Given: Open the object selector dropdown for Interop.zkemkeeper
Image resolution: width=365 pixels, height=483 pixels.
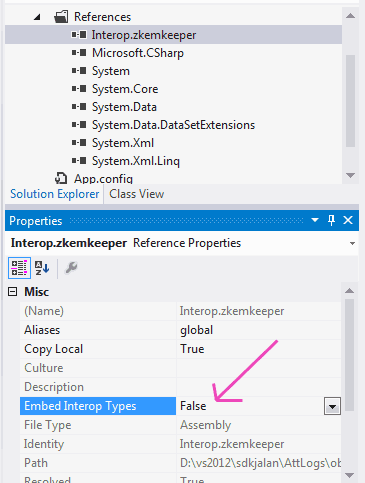Looking at the screenshot, I should pos(352,243).
